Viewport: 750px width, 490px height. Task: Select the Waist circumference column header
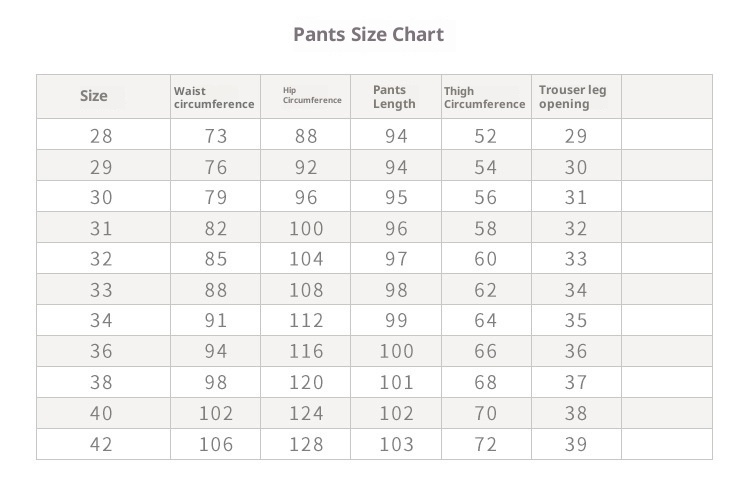(213, 97)
